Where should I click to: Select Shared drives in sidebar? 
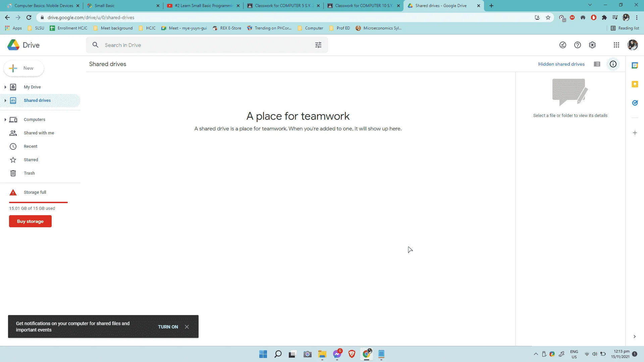(x=37, y=101)
